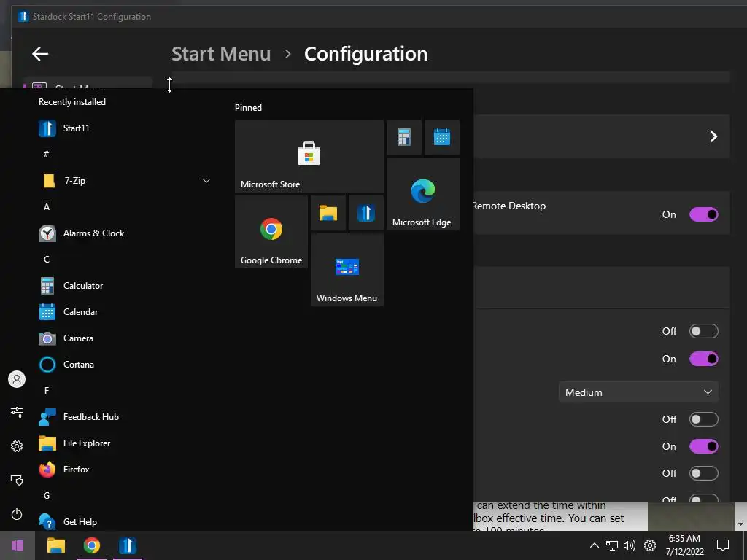Open the Google Chrome pinned tile

click(x=271, y=232)
